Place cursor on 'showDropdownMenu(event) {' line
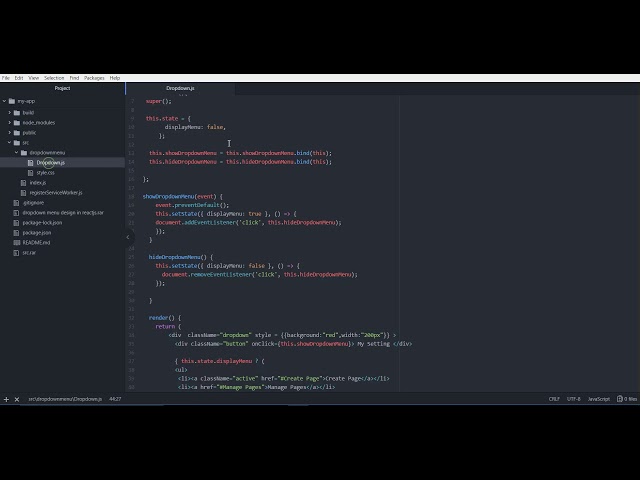 (x=182, y=197)
